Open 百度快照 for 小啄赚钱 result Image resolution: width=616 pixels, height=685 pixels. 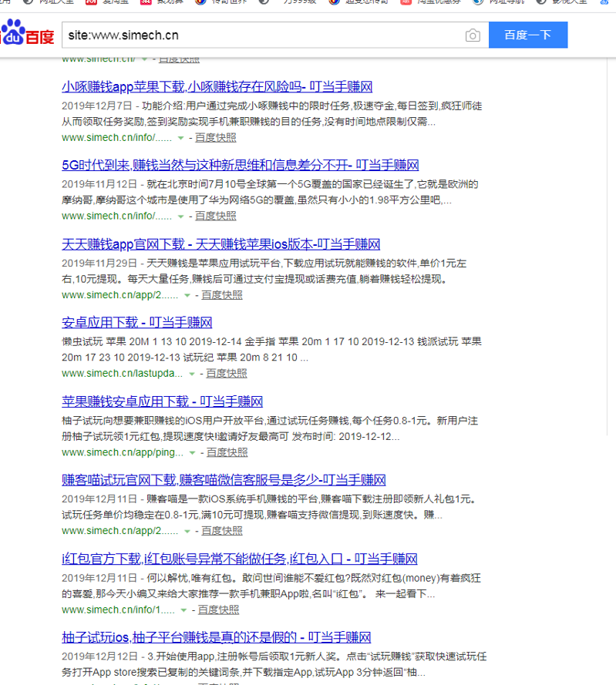tap(216, 138)
